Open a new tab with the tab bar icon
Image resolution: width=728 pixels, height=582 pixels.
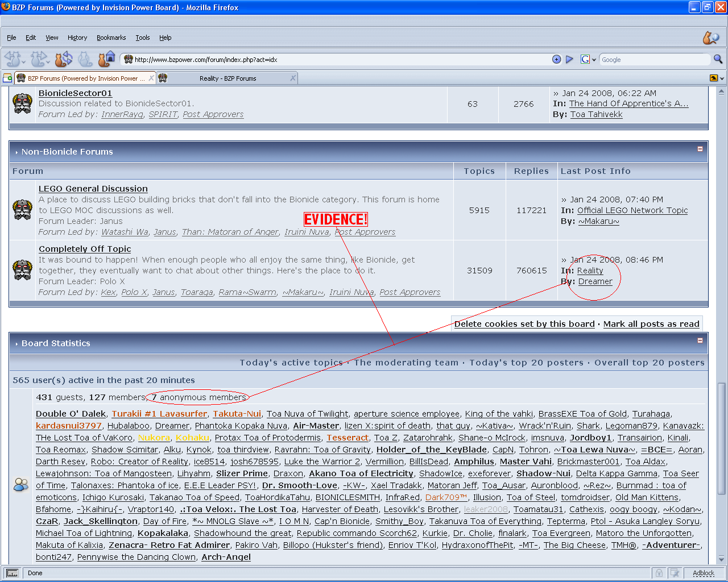[7, 78]
